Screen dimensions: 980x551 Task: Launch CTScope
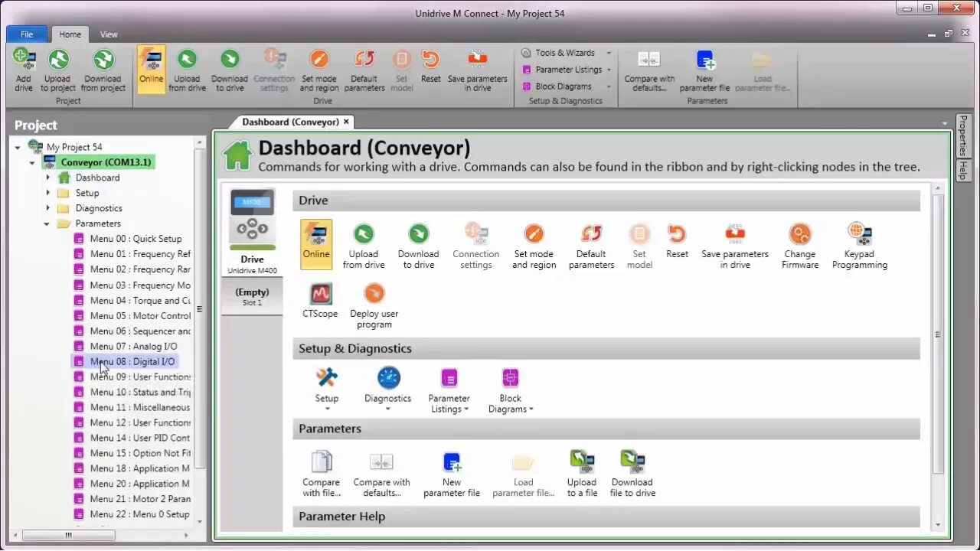pos(320,301)
